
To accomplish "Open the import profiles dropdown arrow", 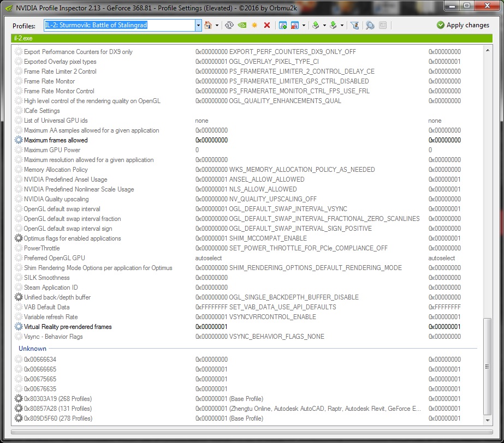I will [342, 25].
